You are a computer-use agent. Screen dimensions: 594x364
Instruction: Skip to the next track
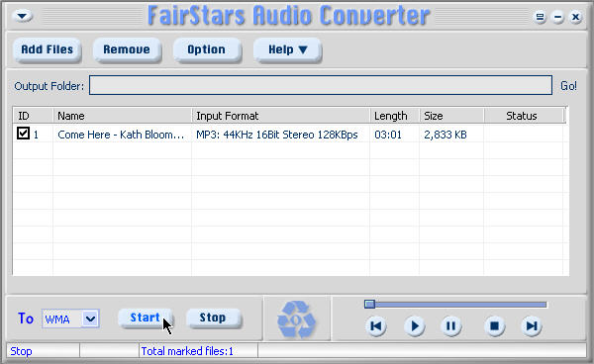tap(532, 325)
